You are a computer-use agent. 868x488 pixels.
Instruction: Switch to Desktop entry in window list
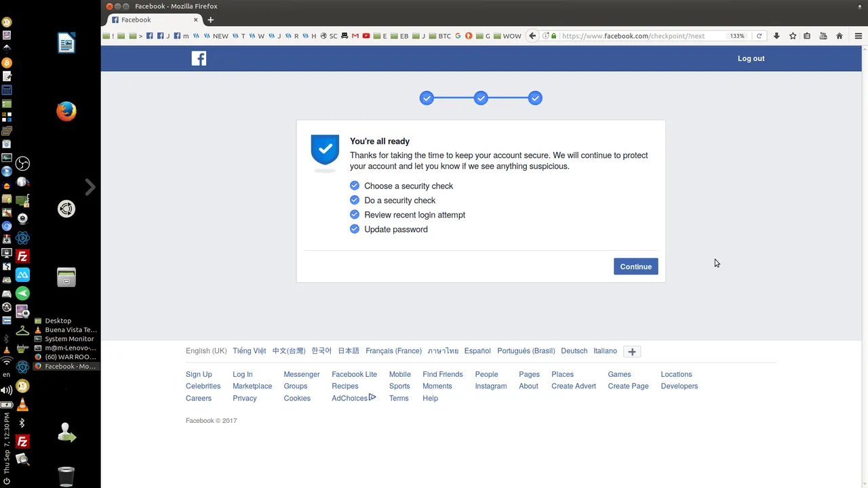(66, 321)
